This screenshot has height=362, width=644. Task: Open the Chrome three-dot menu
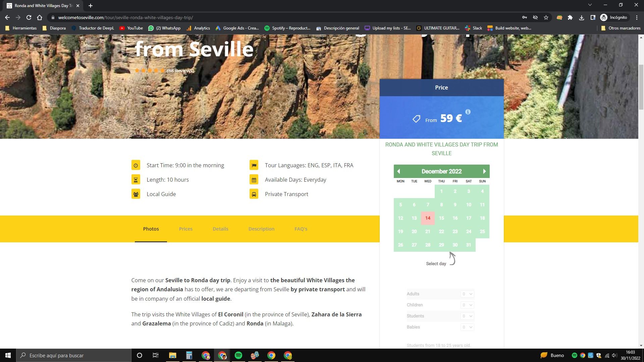point(637,17)
